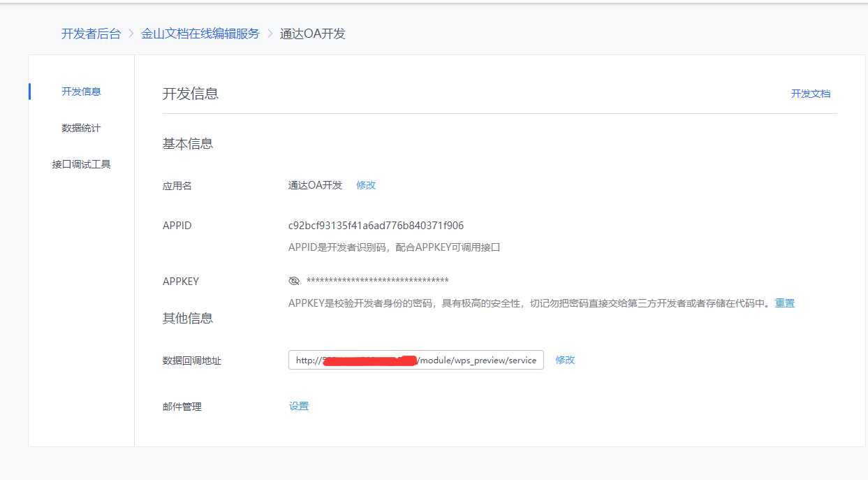Click the 其他信息 section heading
Image resolution: width=868 pixels, height=480 pixels.
(x=188, y=318)
